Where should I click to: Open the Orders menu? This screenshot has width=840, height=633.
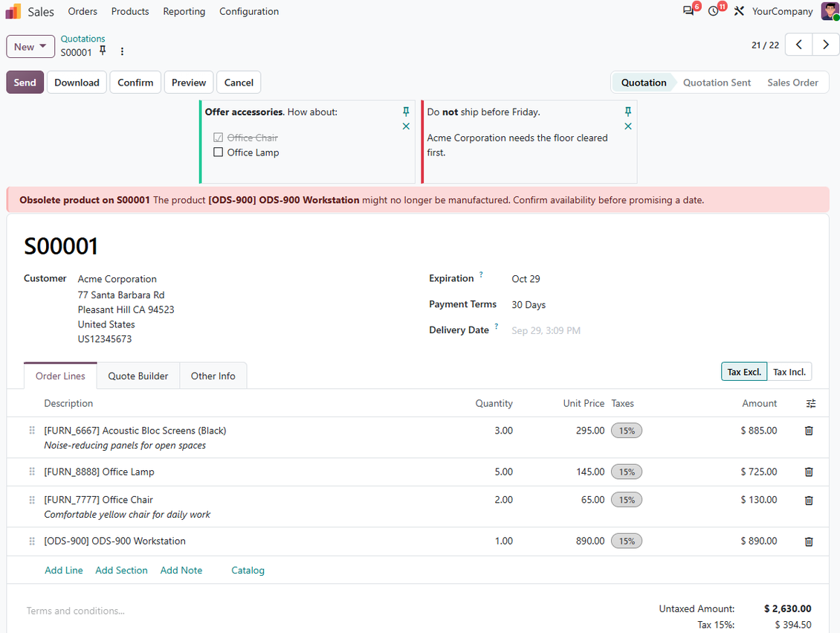[x=83, y=11]
